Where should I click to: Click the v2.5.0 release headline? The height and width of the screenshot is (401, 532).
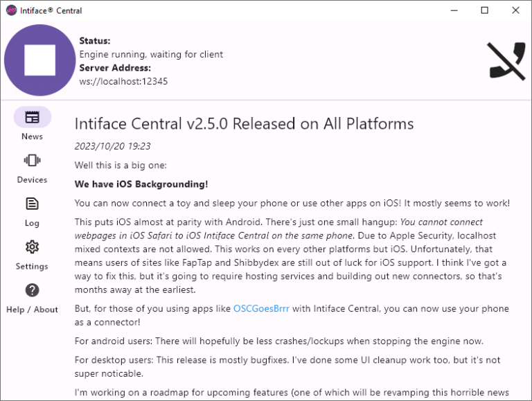click(244, 124)
